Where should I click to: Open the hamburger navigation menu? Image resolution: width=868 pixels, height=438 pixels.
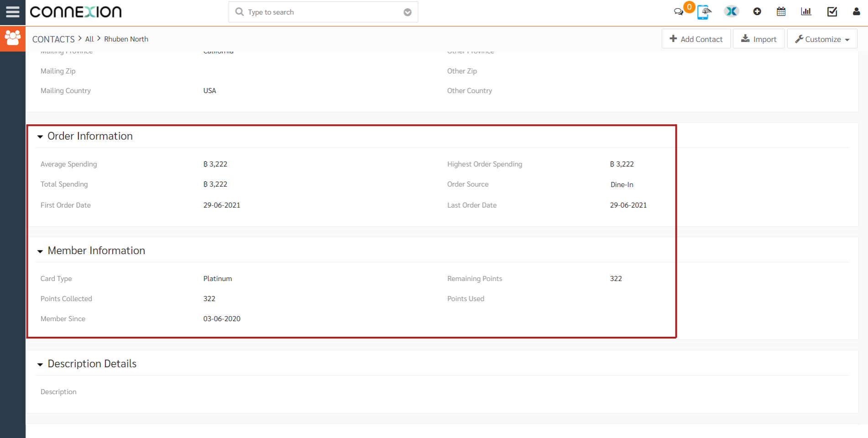point(12,12)
